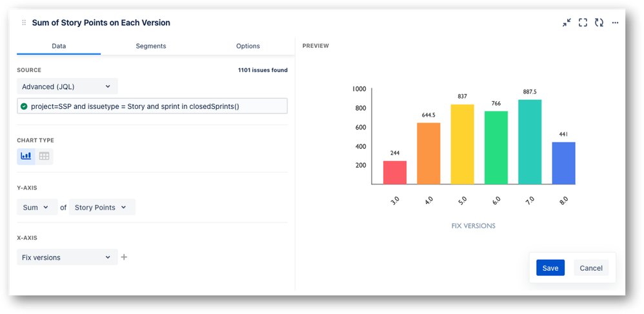Click the 837 value label
This screenshot has height=314, width=644.
click(463, 97)
